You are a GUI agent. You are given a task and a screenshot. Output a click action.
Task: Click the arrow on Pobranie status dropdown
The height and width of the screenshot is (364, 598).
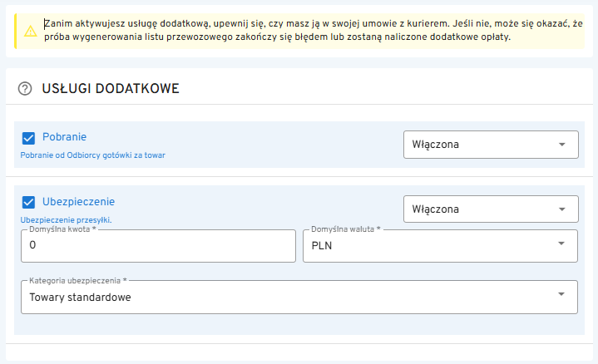tap(562, 145)
